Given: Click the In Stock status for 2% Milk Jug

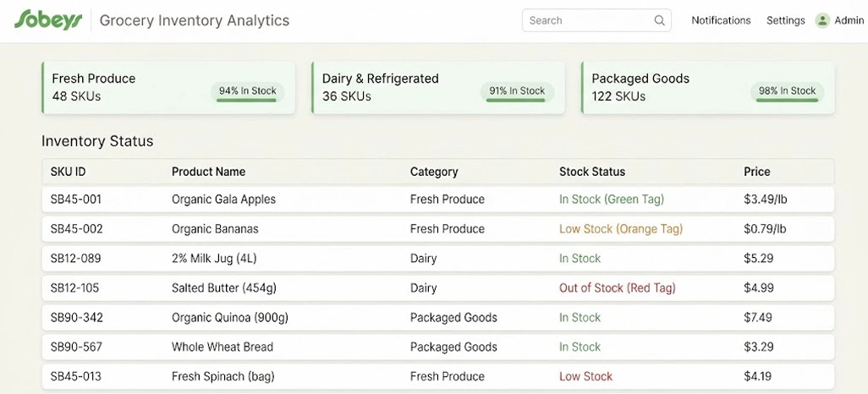Looking at the screenshot, I should tap(580, 259).
